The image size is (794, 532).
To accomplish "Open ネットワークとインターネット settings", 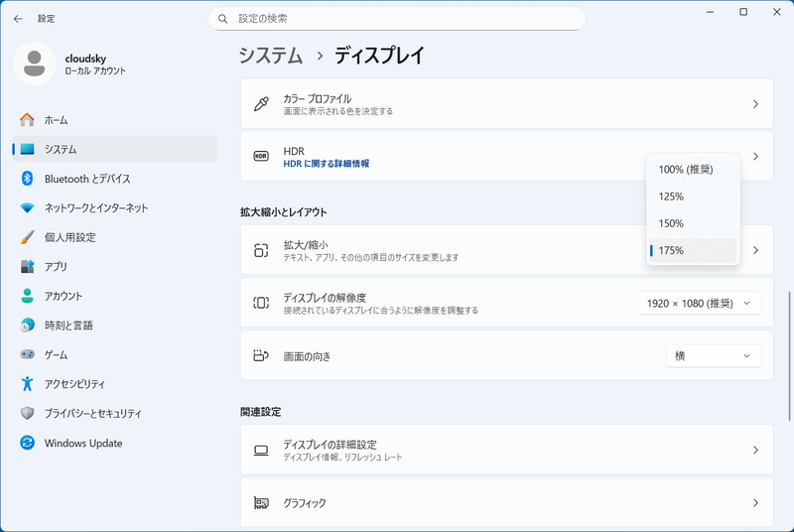I will 114,208.
